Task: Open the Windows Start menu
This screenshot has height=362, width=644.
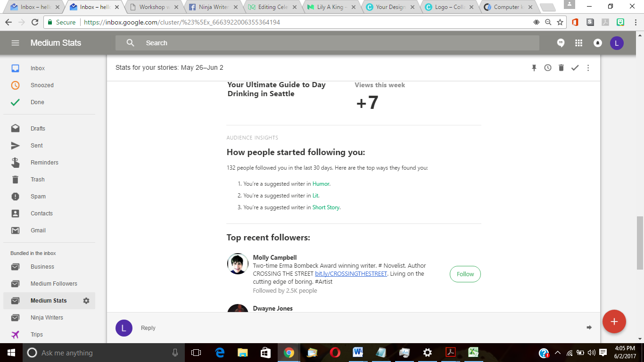Action: coord(10,353)
